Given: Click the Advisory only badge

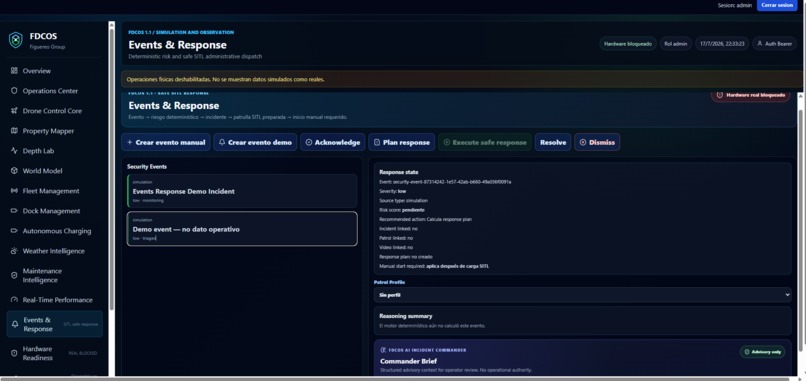Looking at the screenshot, I should click(x=762, y=352).
